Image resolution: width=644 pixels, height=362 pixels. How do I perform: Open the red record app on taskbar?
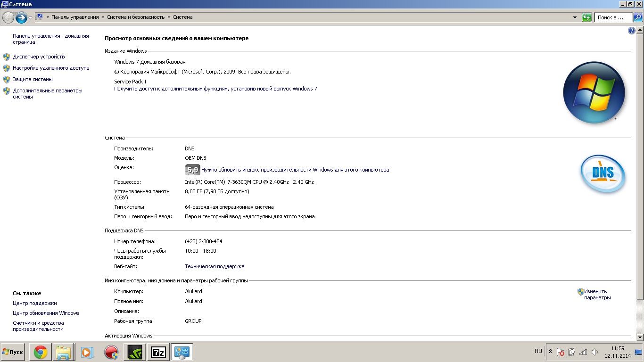coord(111,352)
